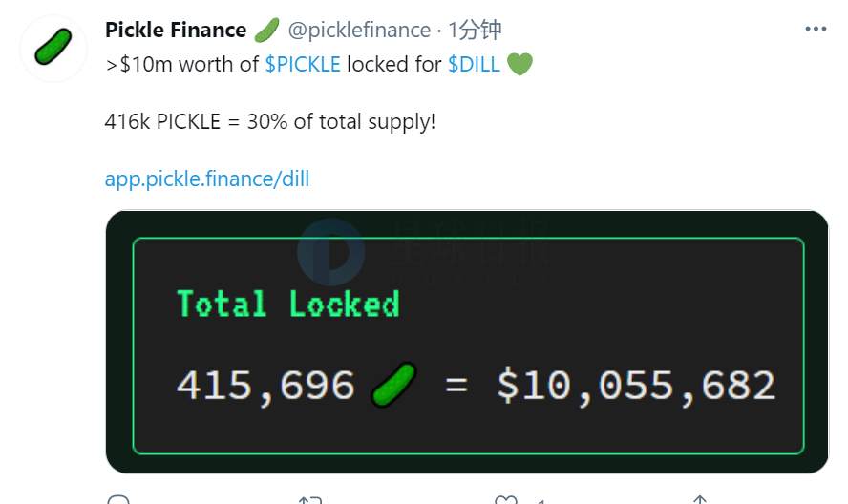Click the @picklefinance handle
The image size is (848, 504).
tap(359, 30)
